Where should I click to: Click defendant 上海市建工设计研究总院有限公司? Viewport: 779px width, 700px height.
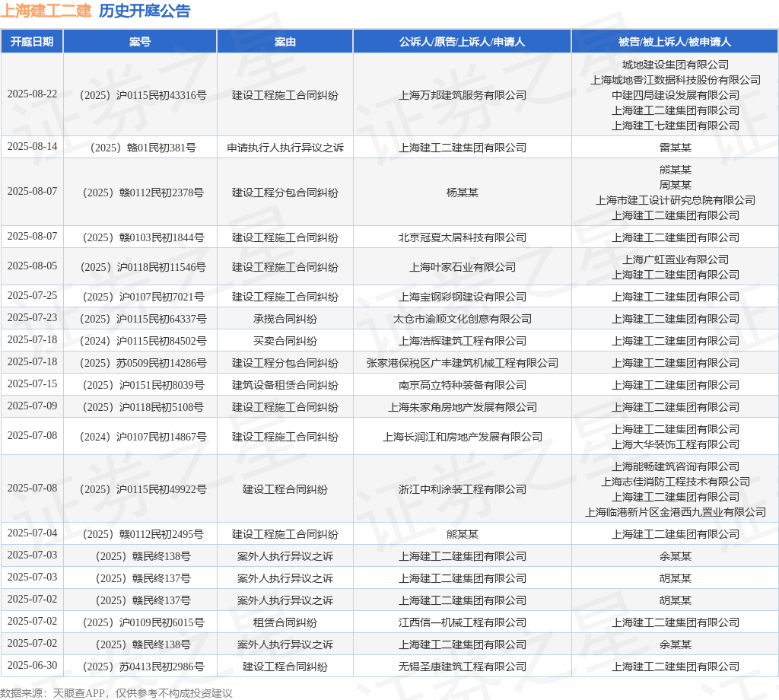(676, 200)
